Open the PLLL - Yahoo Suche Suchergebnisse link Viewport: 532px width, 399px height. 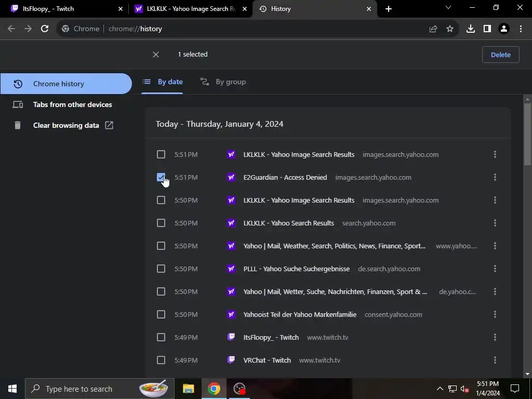(297, 269)
